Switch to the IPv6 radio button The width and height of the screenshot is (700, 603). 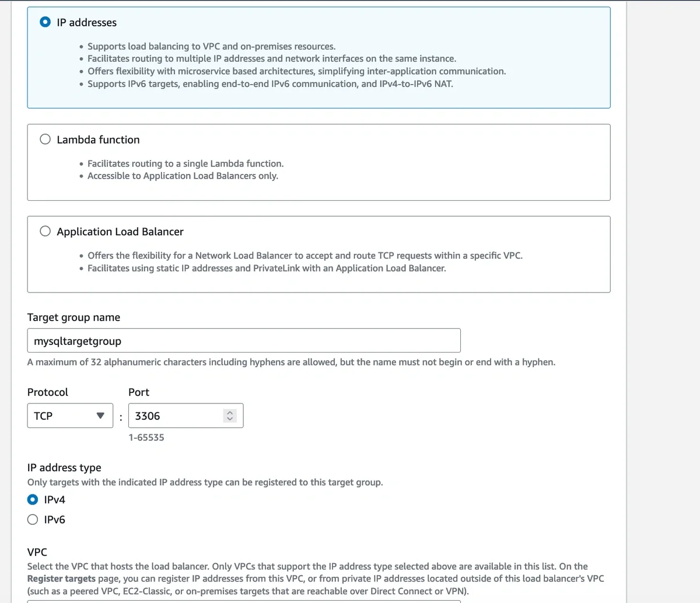33,520
